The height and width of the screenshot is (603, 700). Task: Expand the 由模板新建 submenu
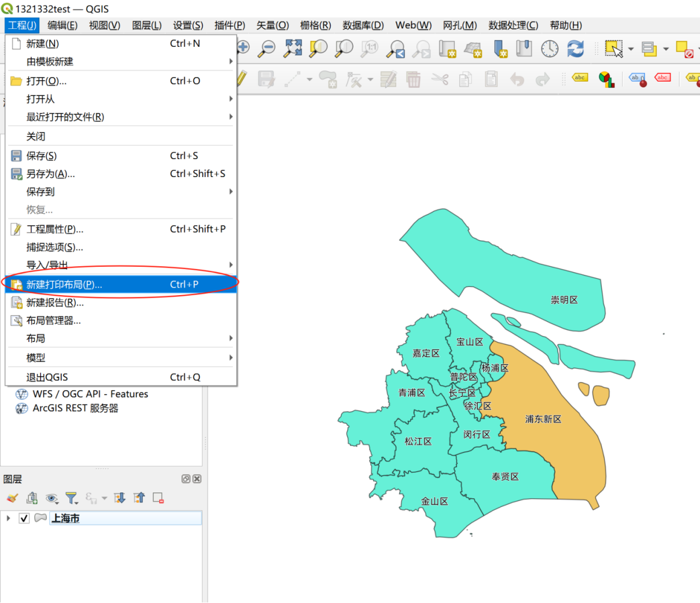[121, 61]
